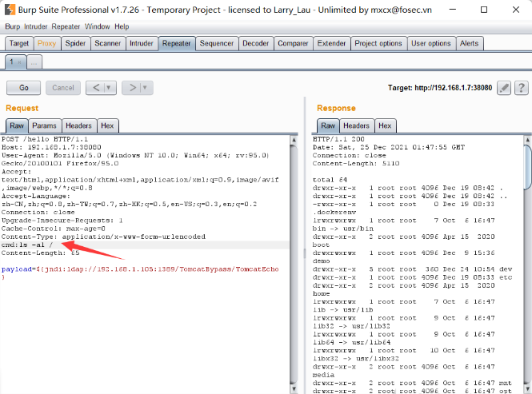Screen dimensions: 532x394
Task: Open the Intruder menu in menu bar
Action: 36,26
